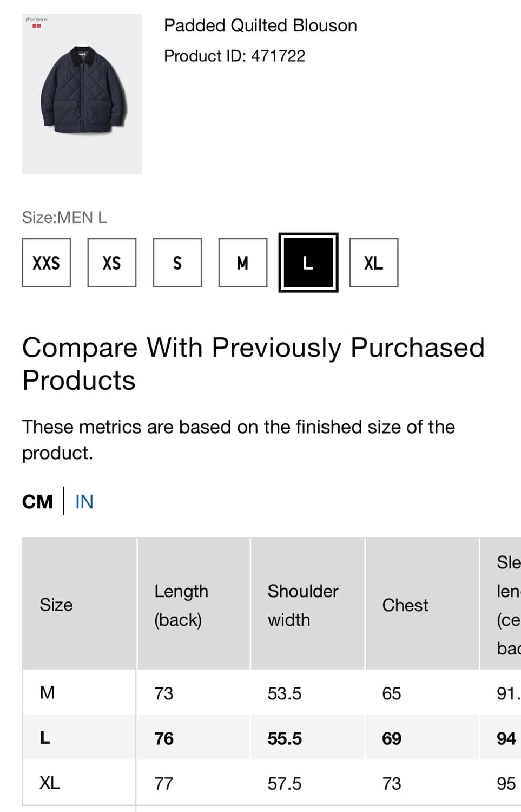Viewport: 521px width, 812px height.
Task: Click the highlighted L row label
Action: click(45, 737)
